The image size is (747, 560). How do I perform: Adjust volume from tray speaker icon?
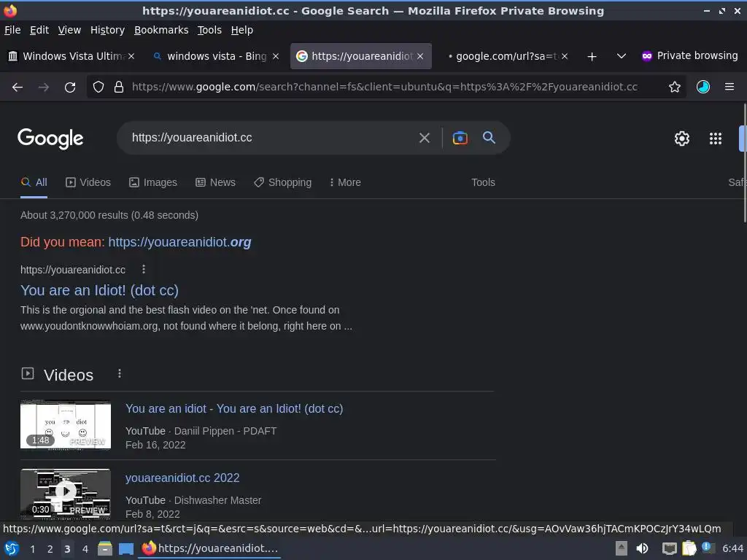pyautogui.click(x=642, y=548)
